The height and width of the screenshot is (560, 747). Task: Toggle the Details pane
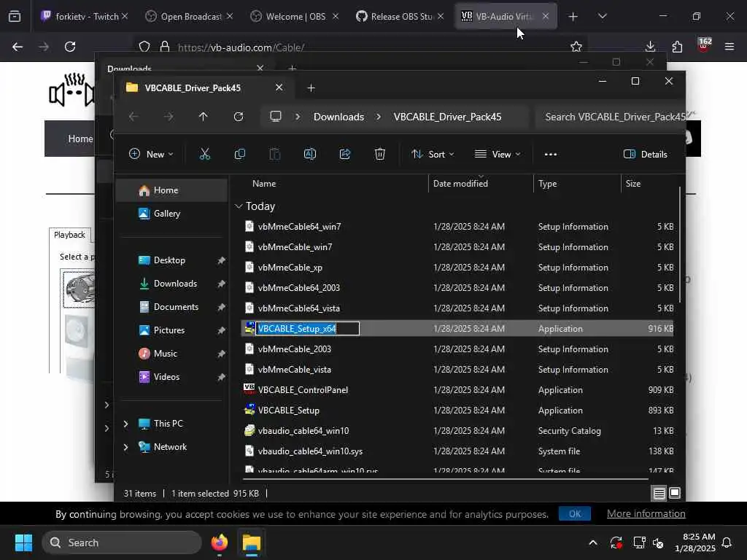[646, 154]
